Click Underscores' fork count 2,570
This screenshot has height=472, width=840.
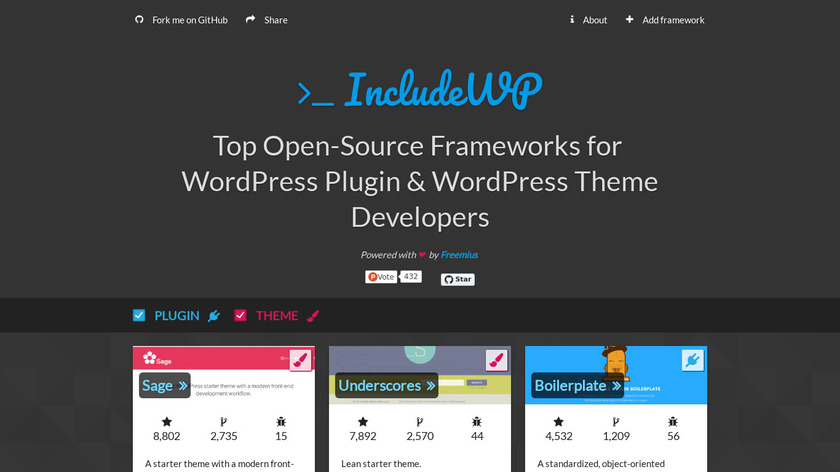tap(419, 436)
